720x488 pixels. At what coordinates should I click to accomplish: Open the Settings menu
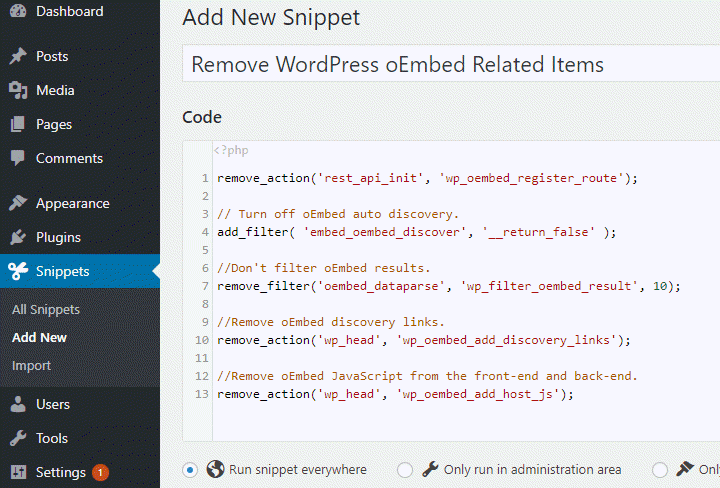coord(80,472)
